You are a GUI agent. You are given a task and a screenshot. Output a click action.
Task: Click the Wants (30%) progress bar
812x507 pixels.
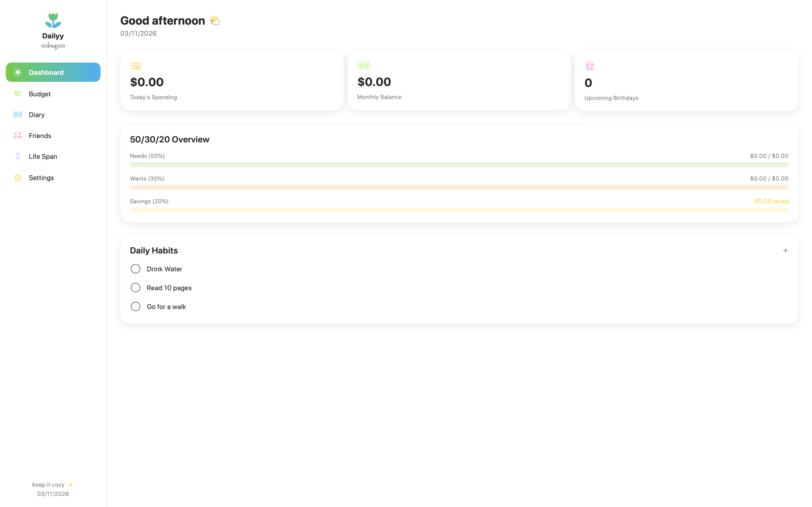coord(459,187)
